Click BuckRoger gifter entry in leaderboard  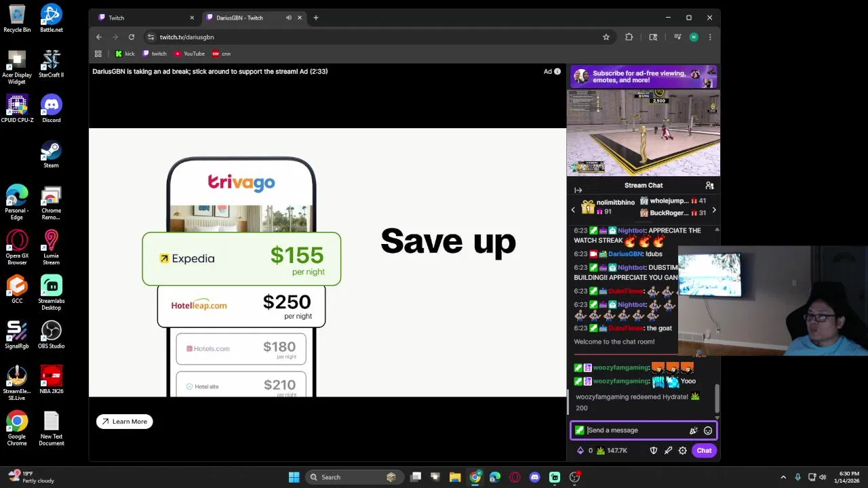click(673, 213)
